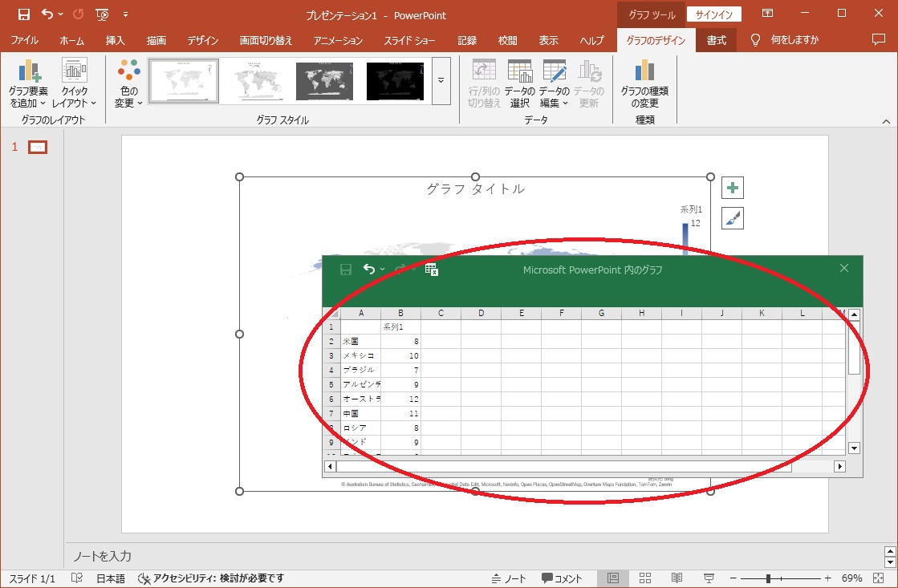The width and height of the screenshot is (898, 588).
Task: Open the コメント comments pane button
Action: (562, 578)
